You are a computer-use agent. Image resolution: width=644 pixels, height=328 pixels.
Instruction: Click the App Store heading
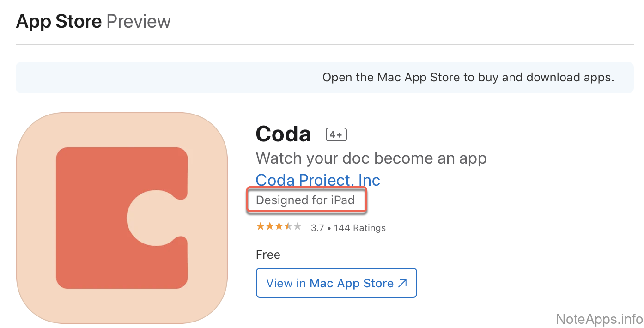point(59,22)
